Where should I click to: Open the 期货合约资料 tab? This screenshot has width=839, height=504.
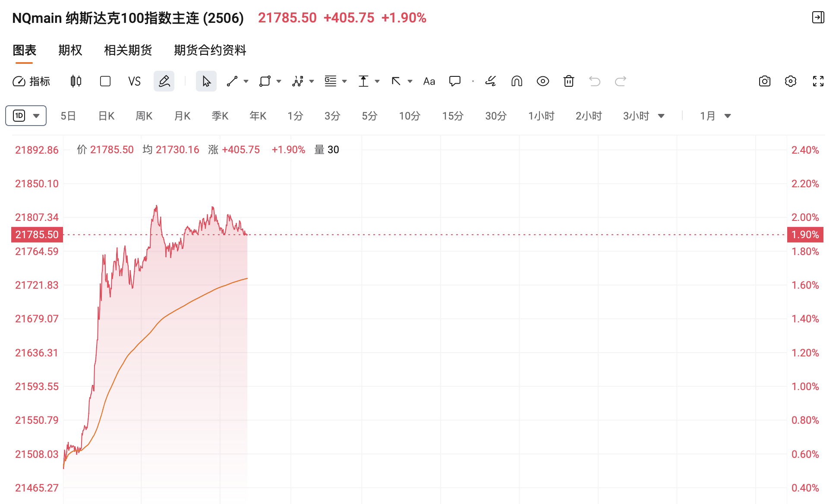210,50
